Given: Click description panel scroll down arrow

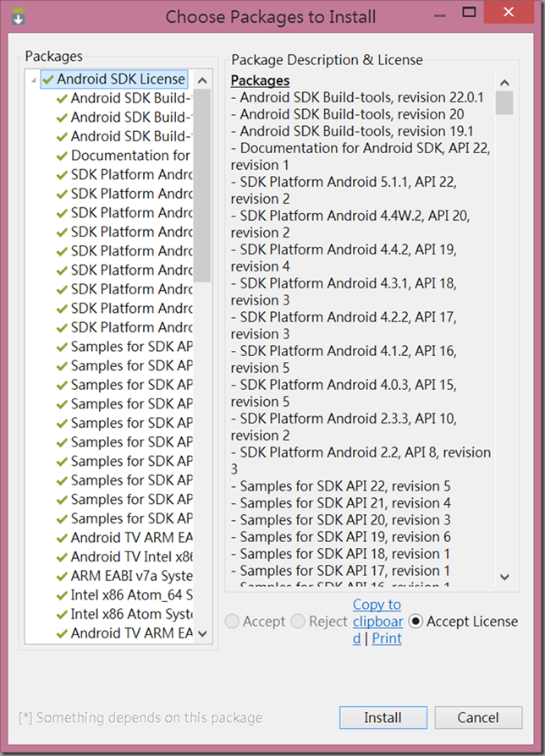Looking at the screenshot, I should click(x=504, y=577).
